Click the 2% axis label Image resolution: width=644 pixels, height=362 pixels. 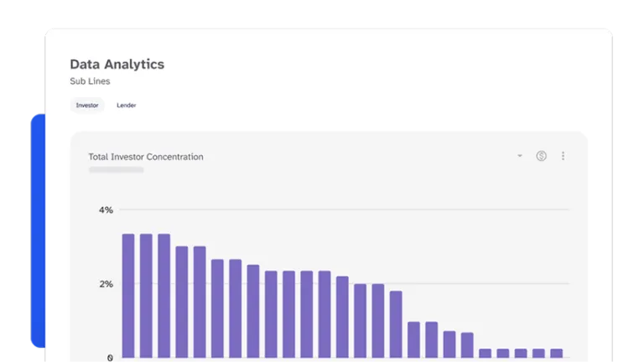tap(106, 284)
